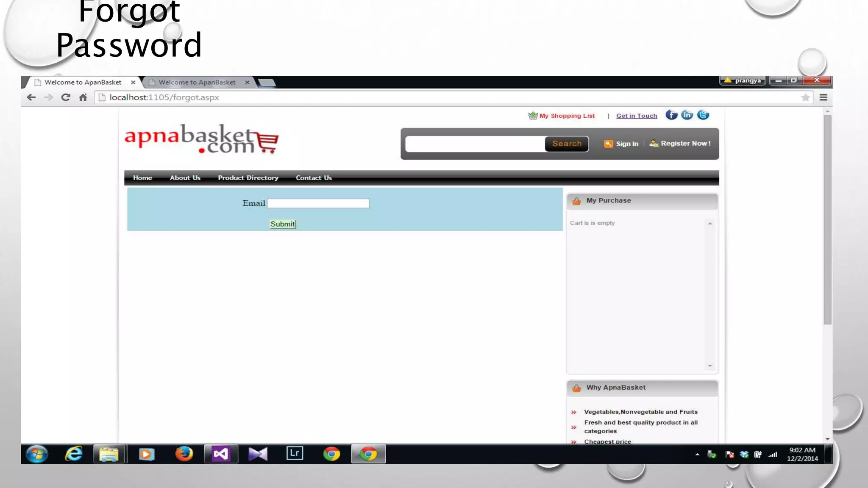Submit the forgot password form
Image resolution: width=868 pixels, height=488 pixels.
(283, 224)
